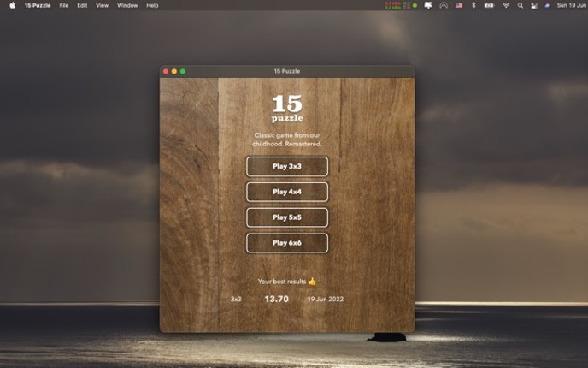Image resolution: width=588 pixels, height=368 pixels.
Task: Click the green status dot menu bar icon
Action: coord(415,6)
